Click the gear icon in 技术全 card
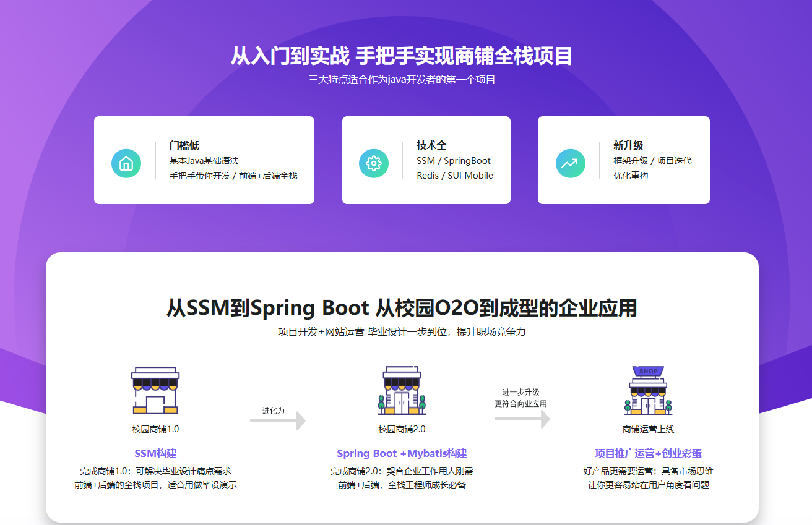The image size is (812, 525). point(374,163)
